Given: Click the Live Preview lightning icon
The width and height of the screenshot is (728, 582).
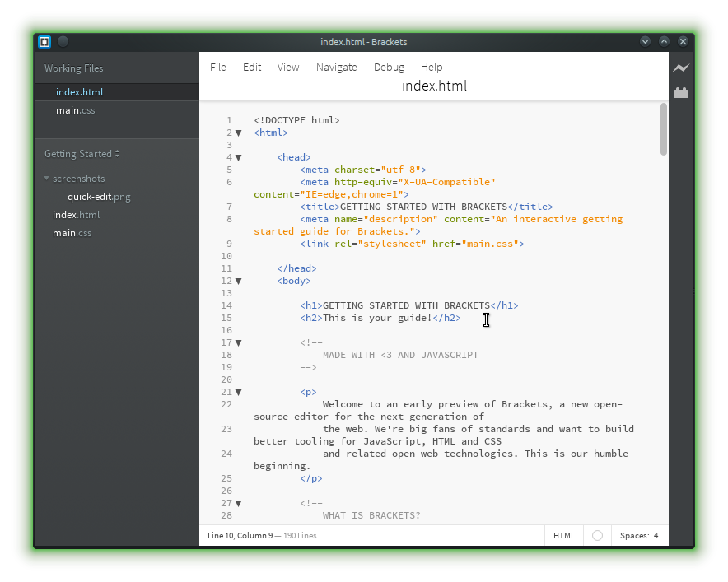Looking at the screenshot, I should click(680, 68).
